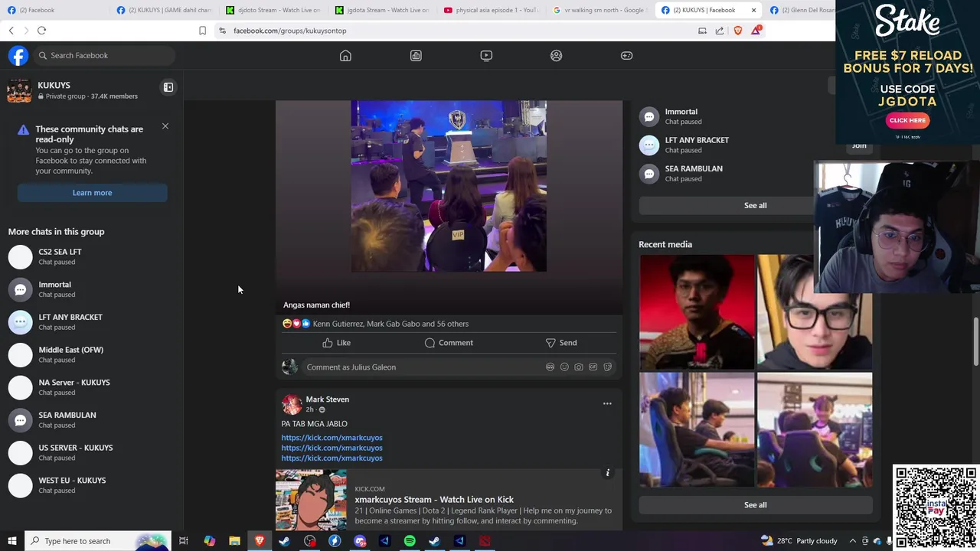Open the Facebook Home icon

(x=345, y=55)
